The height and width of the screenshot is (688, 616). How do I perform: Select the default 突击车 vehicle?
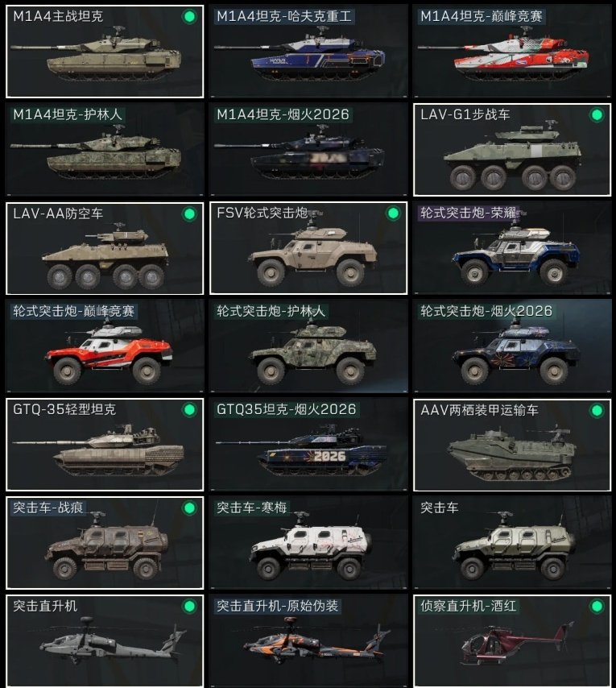(x=512, y=543)
